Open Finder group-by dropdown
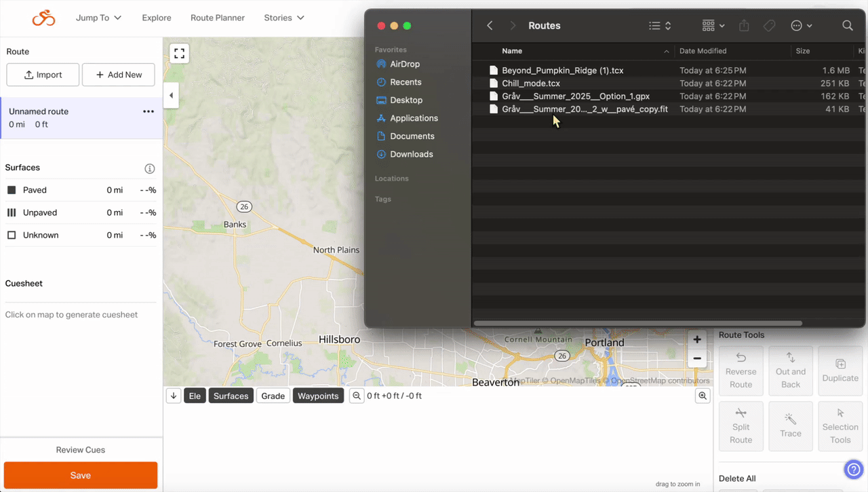Image resolution: width=868 pixels, height=492 pixels. 713,26
